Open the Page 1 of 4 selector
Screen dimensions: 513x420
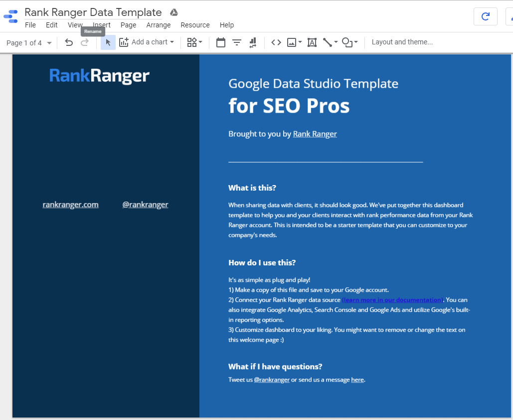(x=29, y=43)
